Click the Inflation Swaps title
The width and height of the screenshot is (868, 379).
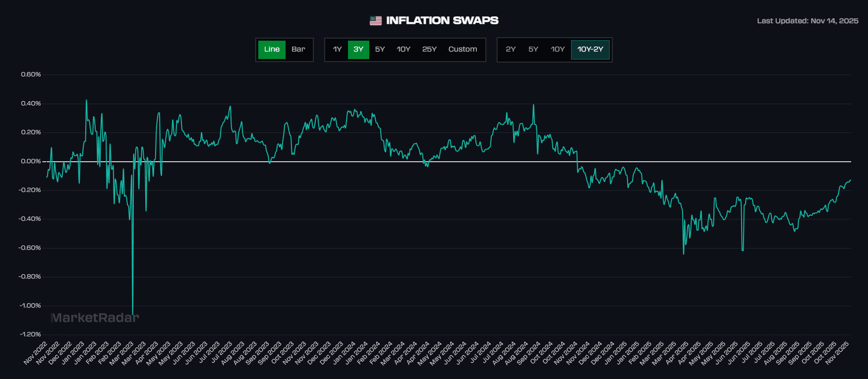tap(442, 21)
